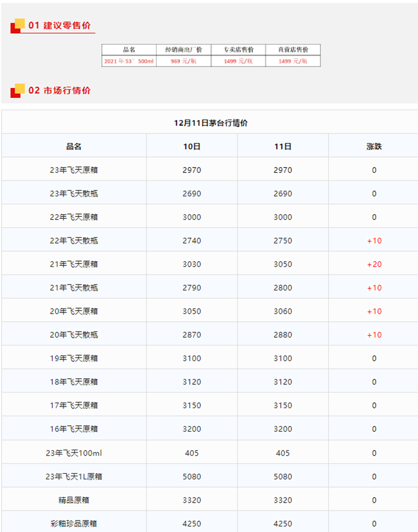The width and height of the screenshot is (418, 532).
Task: Click the +10 change for 22年飞天散瓶
Action: [374, 241]
